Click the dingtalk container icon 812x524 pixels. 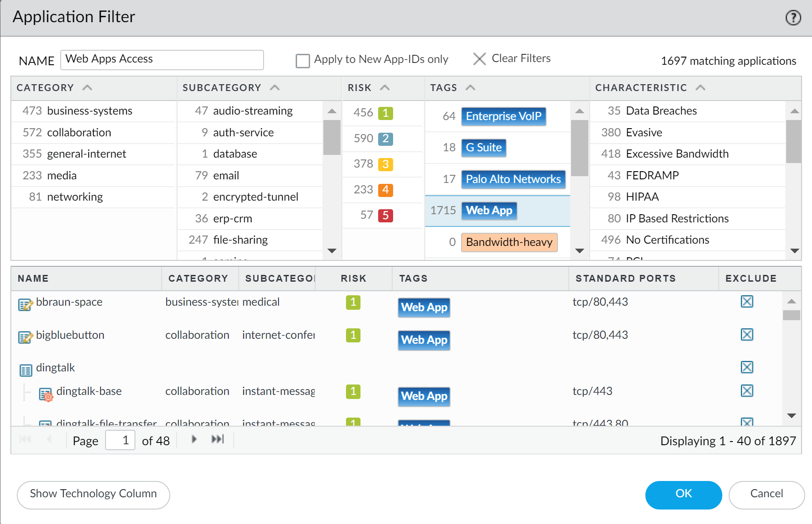tap(25, 370)
